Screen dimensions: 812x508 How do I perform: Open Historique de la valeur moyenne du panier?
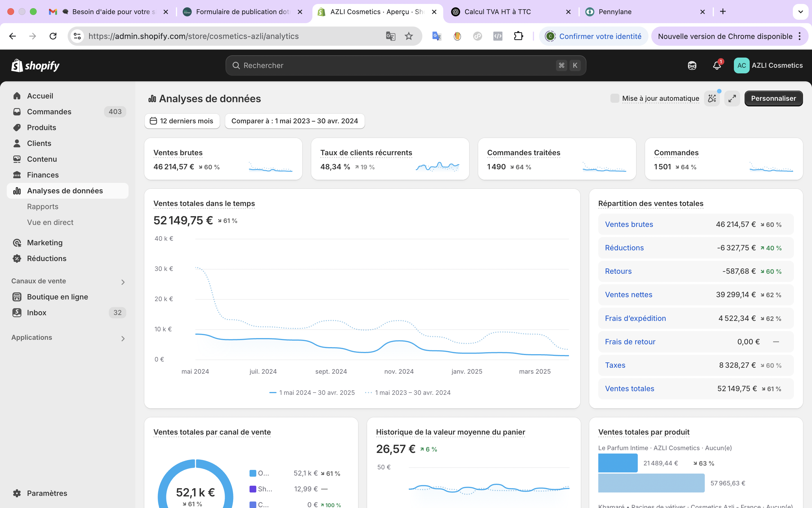[450, 432]
